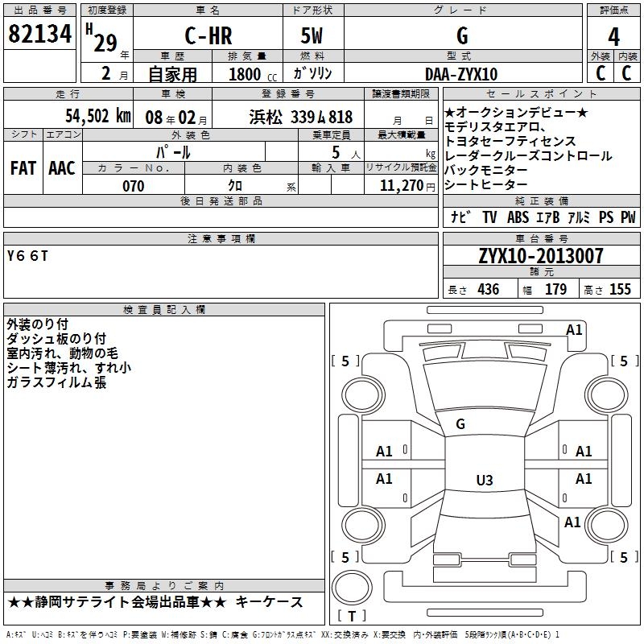Select the exterior color パール
This screenshot has width=644, height=644.
pyautogui.click(x=173, y=152)
